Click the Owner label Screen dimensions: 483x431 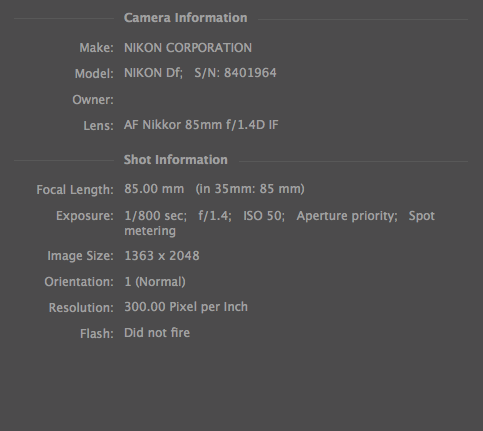(x=93, y=100)
